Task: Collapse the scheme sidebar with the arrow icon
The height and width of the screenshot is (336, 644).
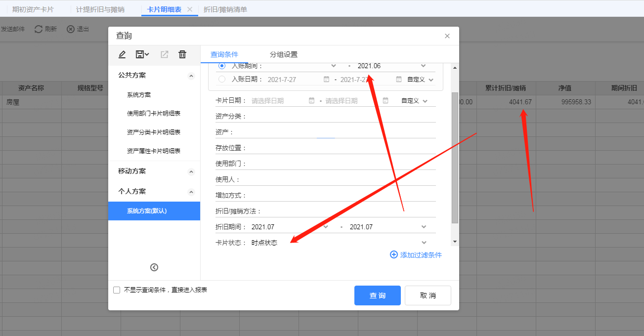Action: click(x=154, y=267)
